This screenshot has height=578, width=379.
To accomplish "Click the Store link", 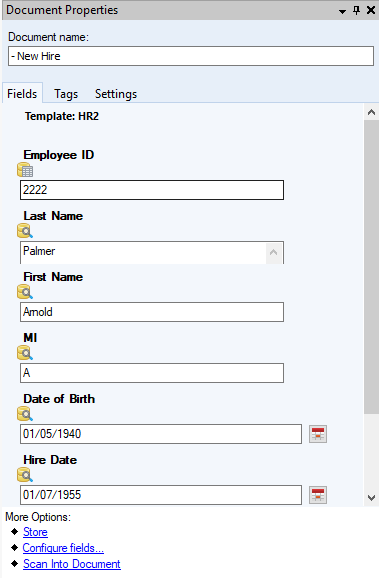I will [35, 532].
